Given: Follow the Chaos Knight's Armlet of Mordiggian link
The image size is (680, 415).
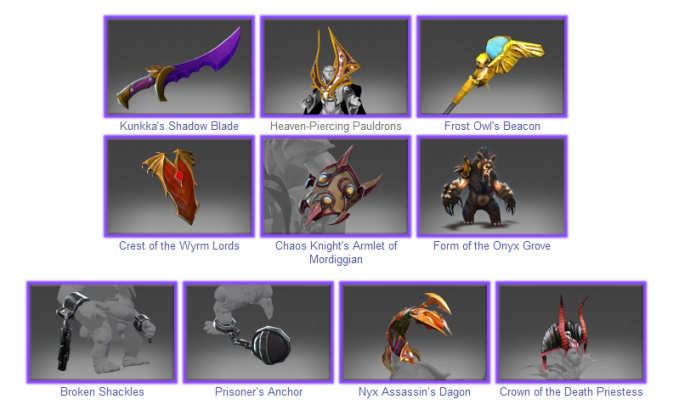Looking at the screenshot, I should pyautogui.click(x=336, y=252).
